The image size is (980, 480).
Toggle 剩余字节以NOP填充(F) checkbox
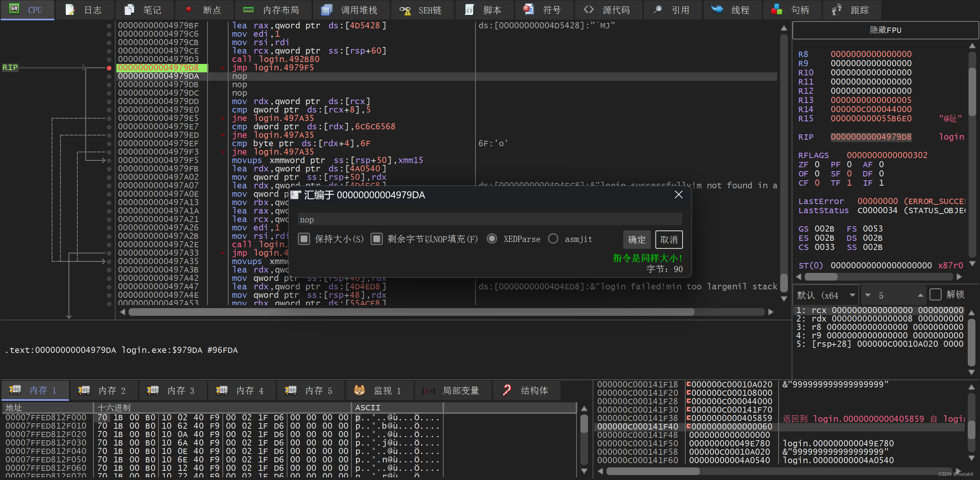tap(377, 239)
